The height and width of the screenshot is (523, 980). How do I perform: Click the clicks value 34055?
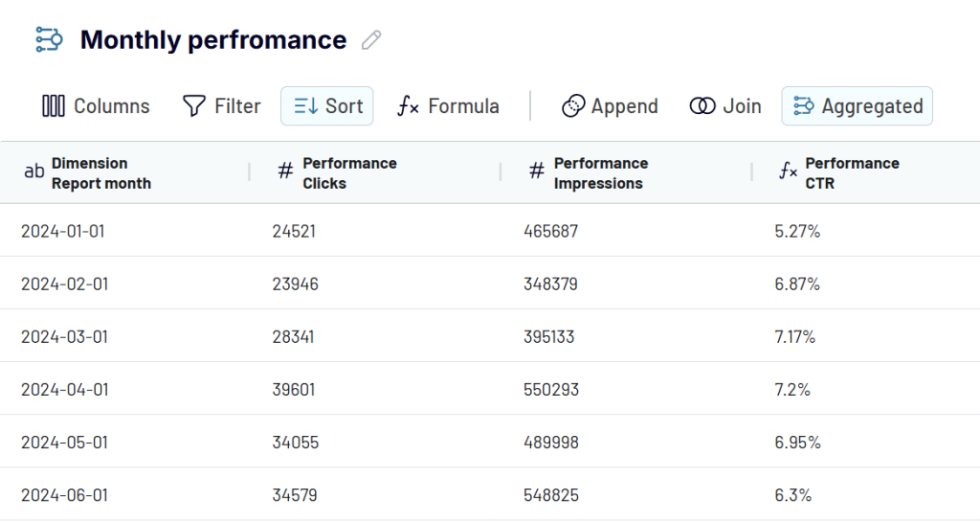pos(295,443)
